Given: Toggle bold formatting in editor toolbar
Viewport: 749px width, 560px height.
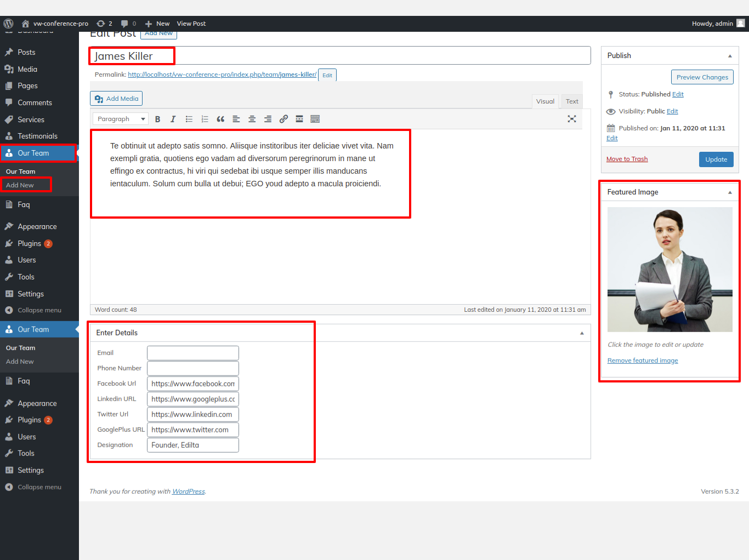Looking at the screenshot, I should tap(157, 119).
